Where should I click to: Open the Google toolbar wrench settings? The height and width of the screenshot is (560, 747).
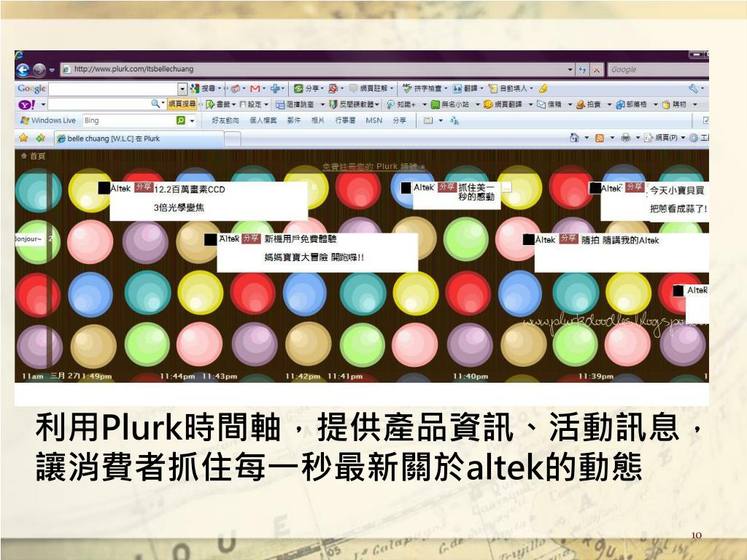pos(694,88)
